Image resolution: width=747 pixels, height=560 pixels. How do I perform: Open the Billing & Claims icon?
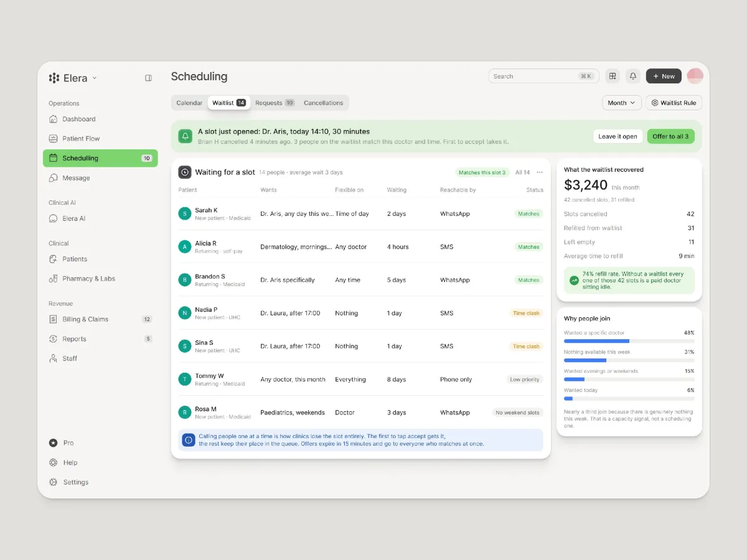(x=54, y=319)
